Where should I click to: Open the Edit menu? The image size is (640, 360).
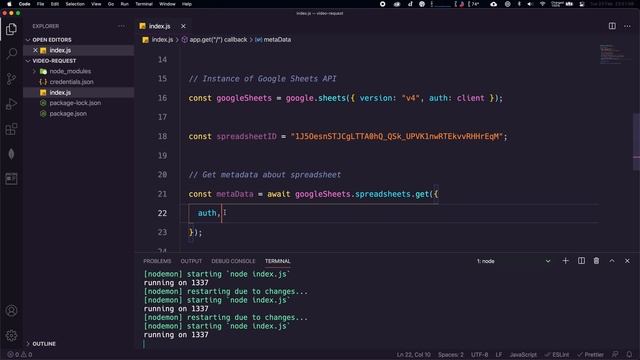click(x=55, y=4)
